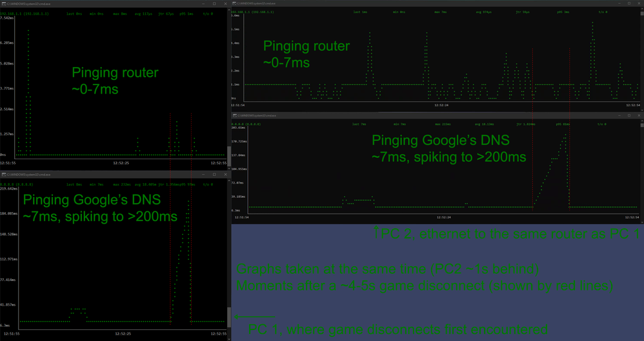
Task: Click cmd icon of PC 2 router ping window
Action: tap(235, 4)
